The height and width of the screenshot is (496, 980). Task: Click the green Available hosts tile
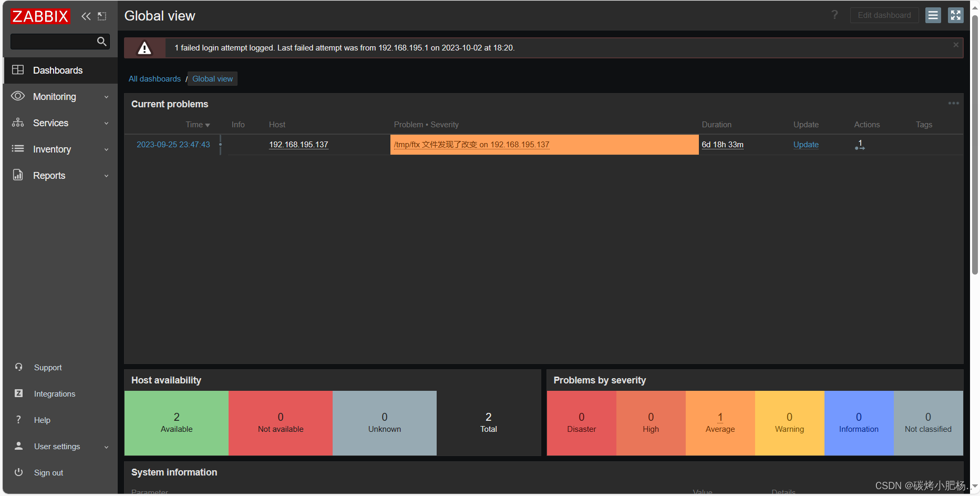click(177, 423)
